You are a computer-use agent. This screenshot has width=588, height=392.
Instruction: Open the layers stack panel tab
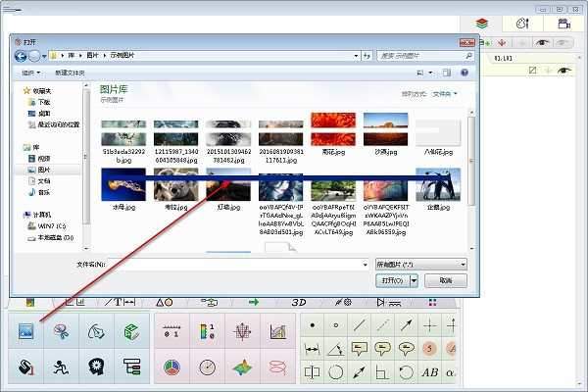tap(481, 24)
